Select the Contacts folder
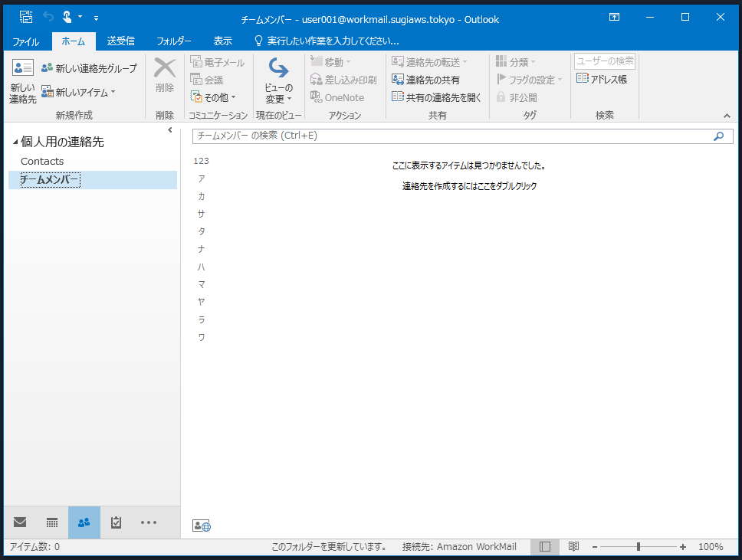This screenshot has height=560, width=742. 42,162
